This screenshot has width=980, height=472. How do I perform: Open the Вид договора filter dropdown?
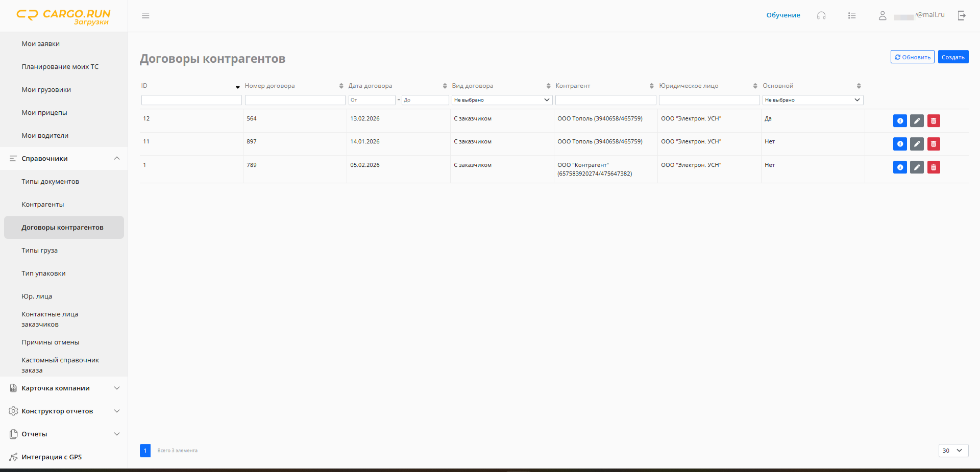click(x=502, y=100)
